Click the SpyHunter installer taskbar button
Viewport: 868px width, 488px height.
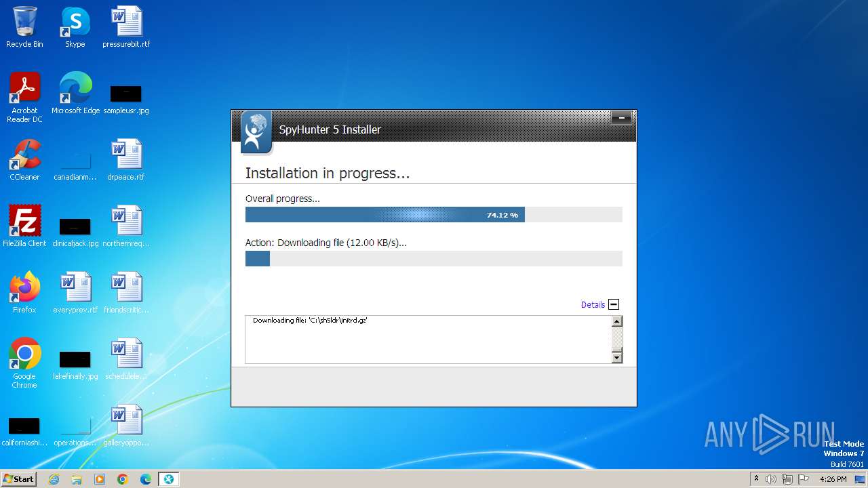169,479
